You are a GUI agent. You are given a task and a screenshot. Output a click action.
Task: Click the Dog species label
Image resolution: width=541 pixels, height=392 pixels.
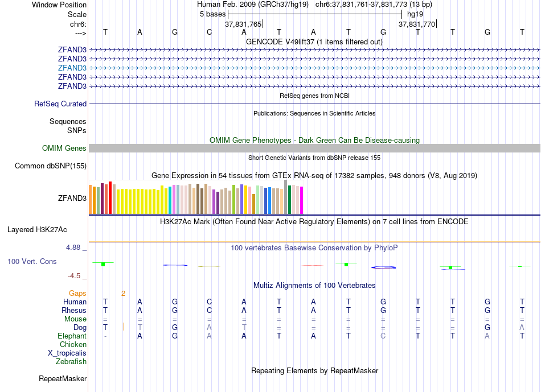coord(80,328)
